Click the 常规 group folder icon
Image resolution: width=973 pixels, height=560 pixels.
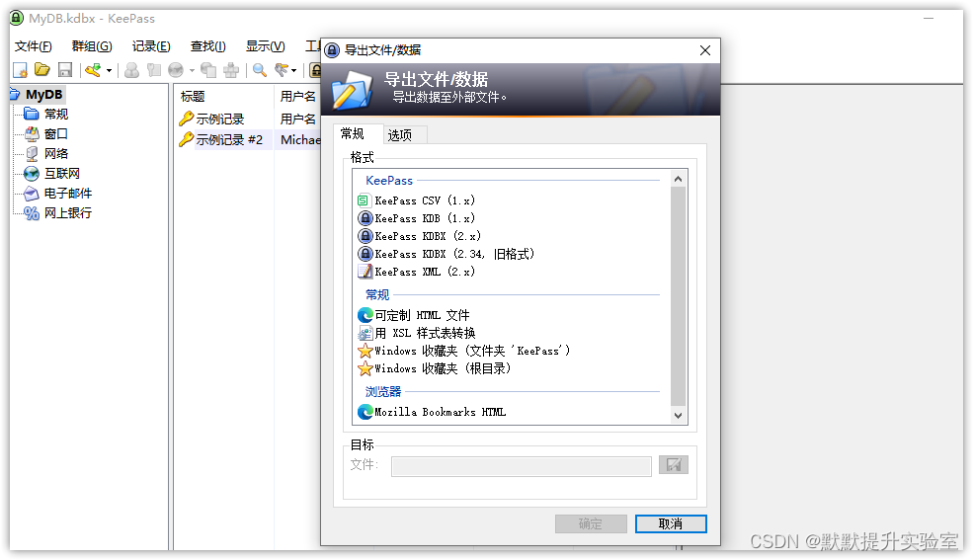[x=32, y=115]
